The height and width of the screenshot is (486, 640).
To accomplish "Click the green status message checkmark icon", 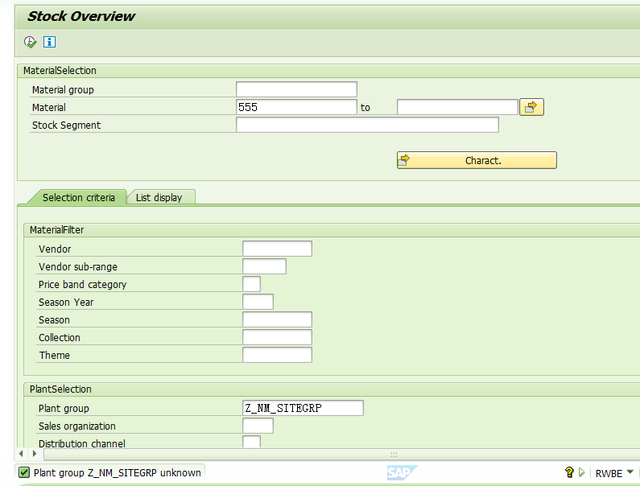I will click(24, 473).
